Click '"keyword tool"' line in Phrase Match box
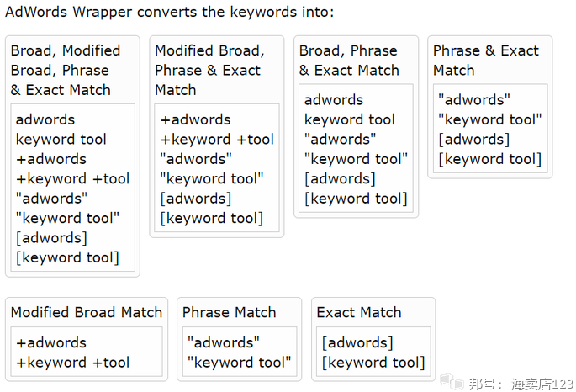 coord(240,363)
